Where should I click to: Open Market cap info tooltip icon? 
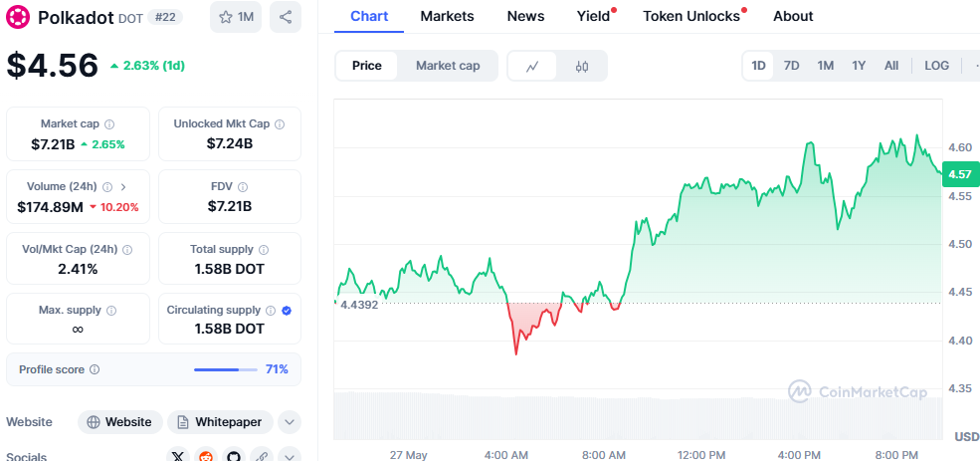(x=110, y=124)
